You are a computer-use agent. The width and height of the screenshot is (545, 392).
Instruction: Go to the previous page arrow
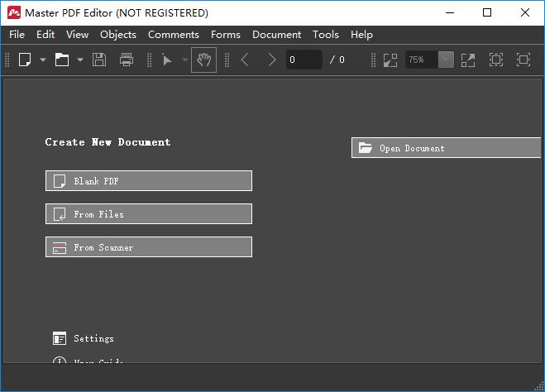point(245,60)
